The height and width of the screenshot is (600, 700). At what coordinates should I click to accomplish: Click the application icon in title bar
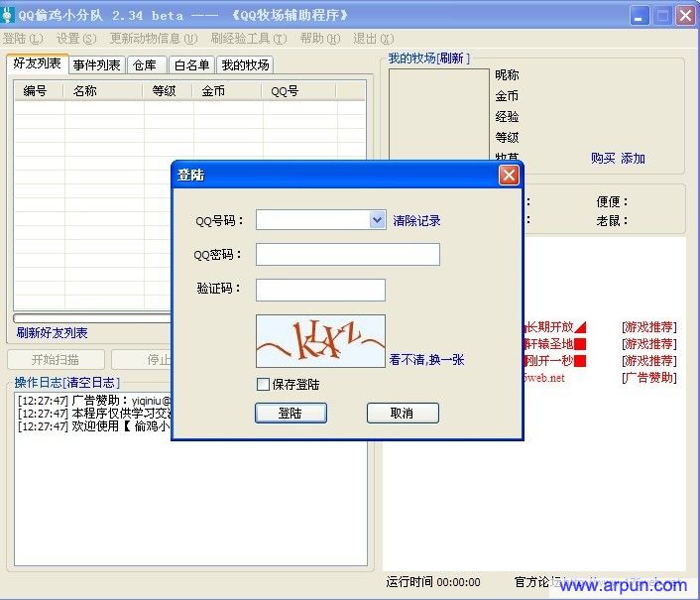click(7, 15)
